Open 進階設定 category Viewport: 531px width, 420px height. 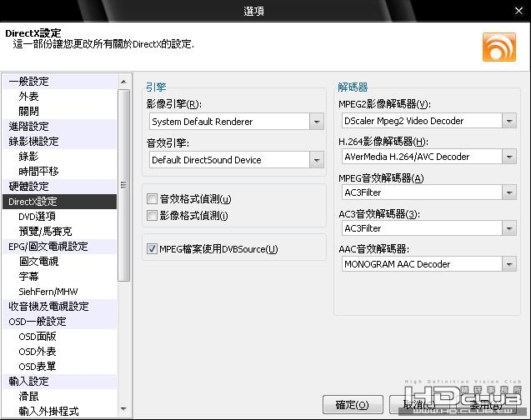pyautogui.click(x=60, y=127)
